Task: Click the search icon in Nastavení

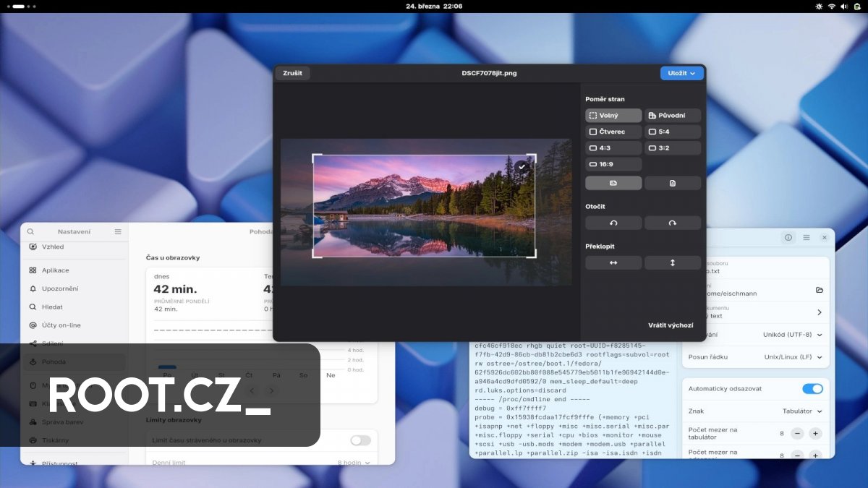Action: tap(30, 231)
